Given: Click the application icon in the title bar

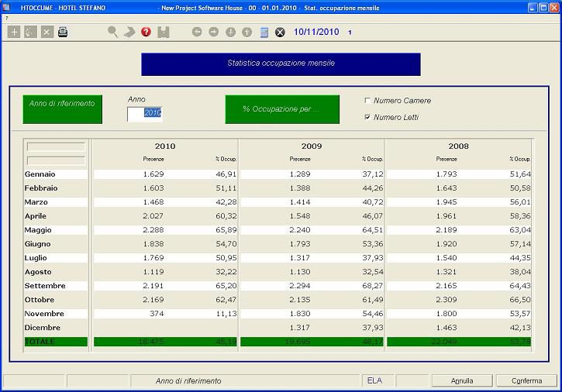Looking at the screenshot, I should [6, 8].
